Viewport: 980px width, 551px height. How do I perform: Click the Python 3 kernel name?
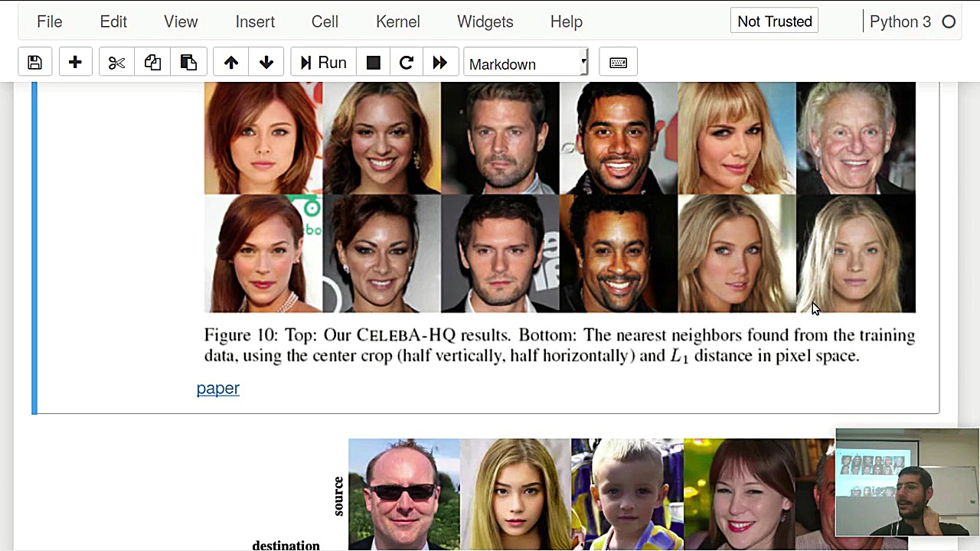click(x=900, y=21)
